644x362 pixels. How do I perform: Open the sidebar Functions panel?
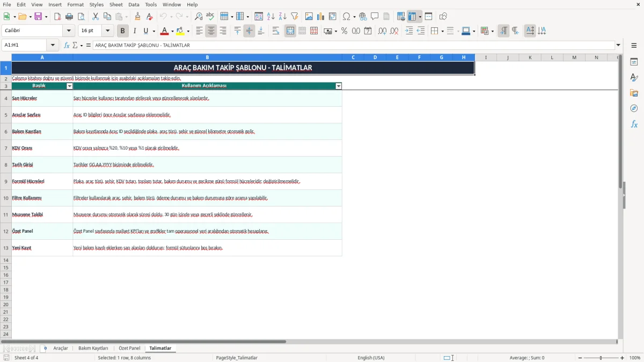coord(634,124)
